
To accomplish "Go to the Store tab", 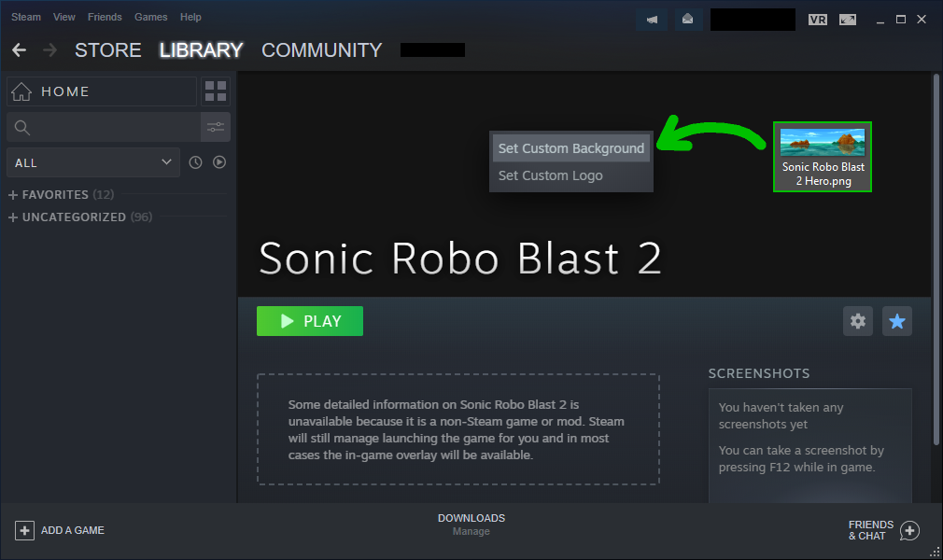I will click(108, 49).
